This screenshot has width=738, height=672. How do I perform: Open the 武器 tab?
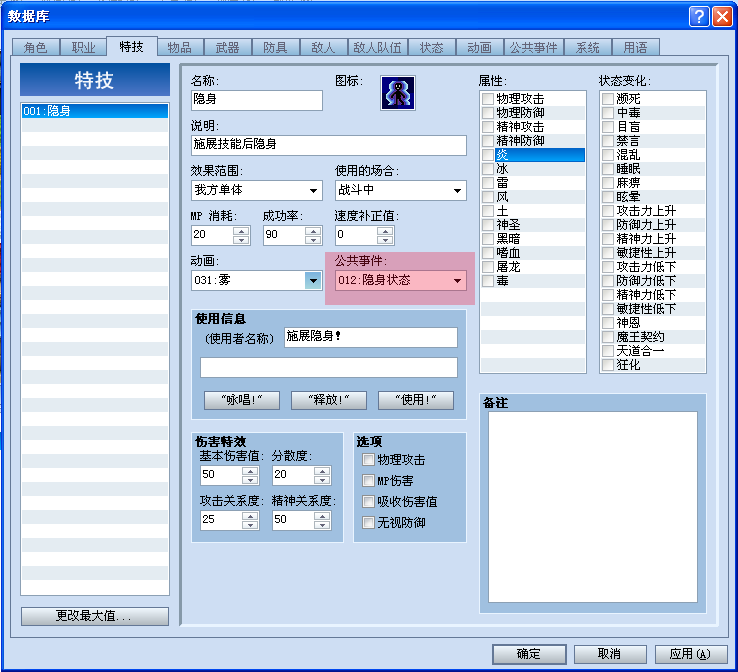tap(228, 48)
